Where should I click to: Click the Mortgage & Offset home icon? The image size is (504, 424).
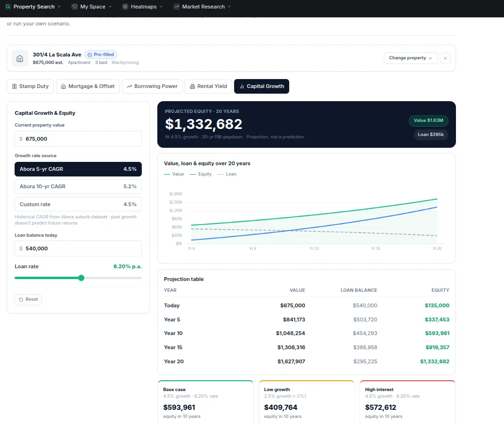pyautogui.click(x=63, y=87)
